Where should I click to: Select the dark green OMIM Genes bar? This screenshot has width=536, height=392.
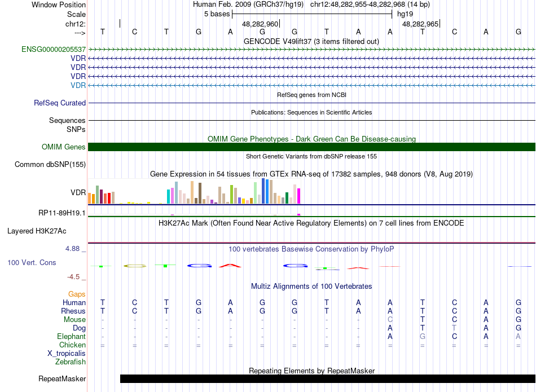point(311,147)
